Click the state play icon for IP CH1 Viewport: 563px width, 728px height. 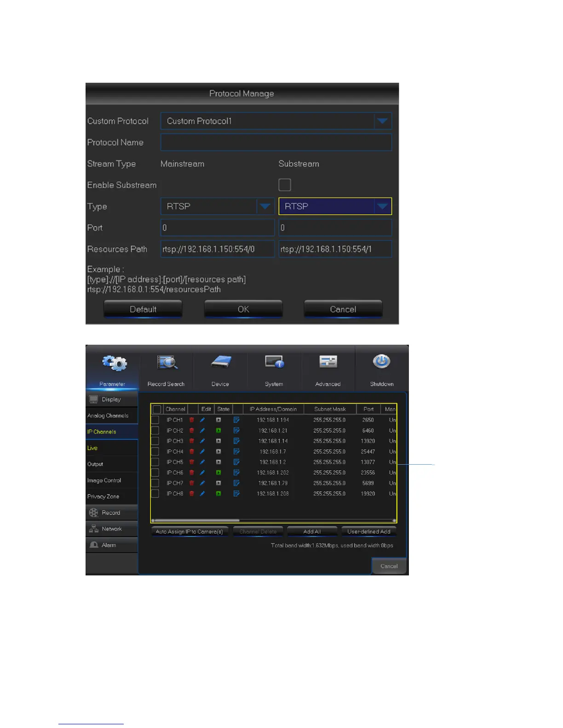(x=218, y=420)
